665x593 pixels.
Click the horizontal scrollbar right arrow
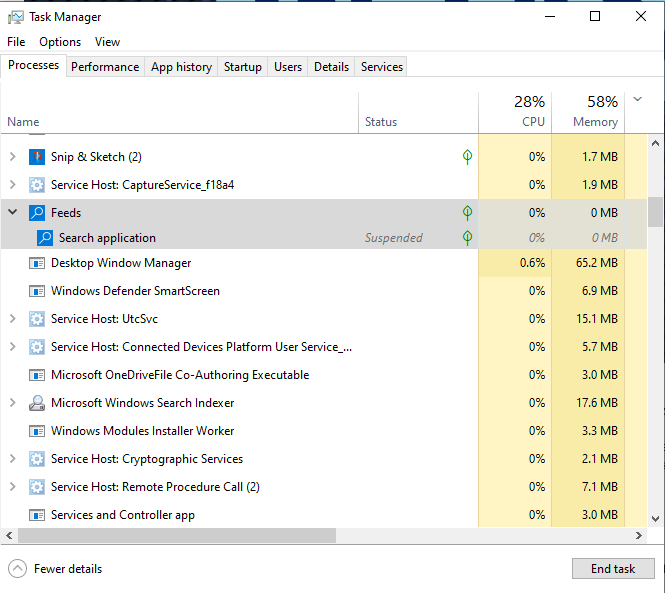click(x=639, y=535)
